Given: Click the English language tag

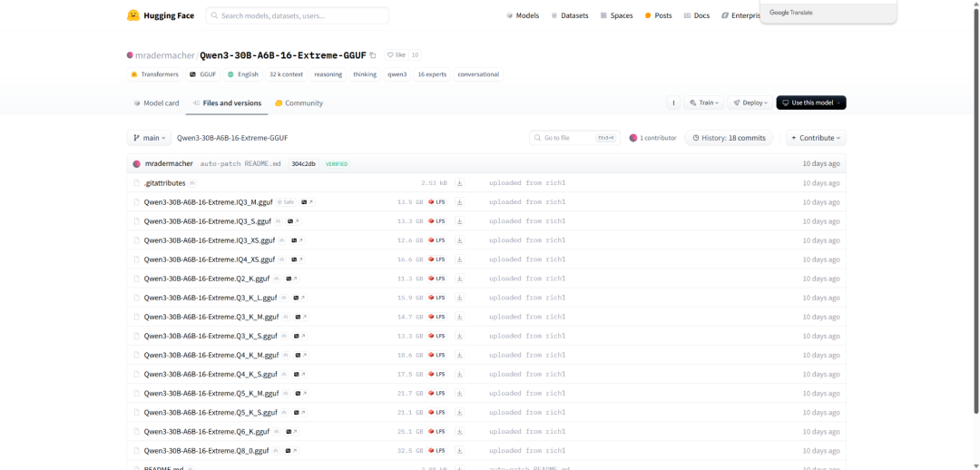Looking at the screenshot, I should point(243,74).
